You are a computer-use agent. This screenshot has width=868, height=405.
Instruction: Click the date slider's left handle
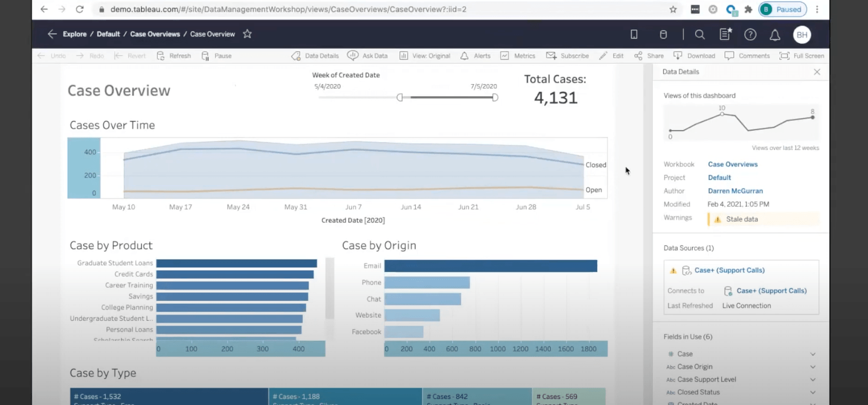(400, 98)
